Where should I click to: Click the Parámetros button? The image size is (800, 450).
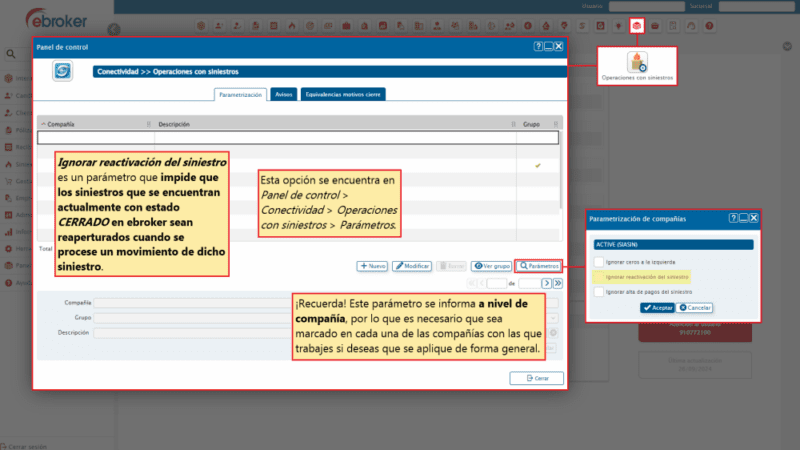(x=539, y=266)
